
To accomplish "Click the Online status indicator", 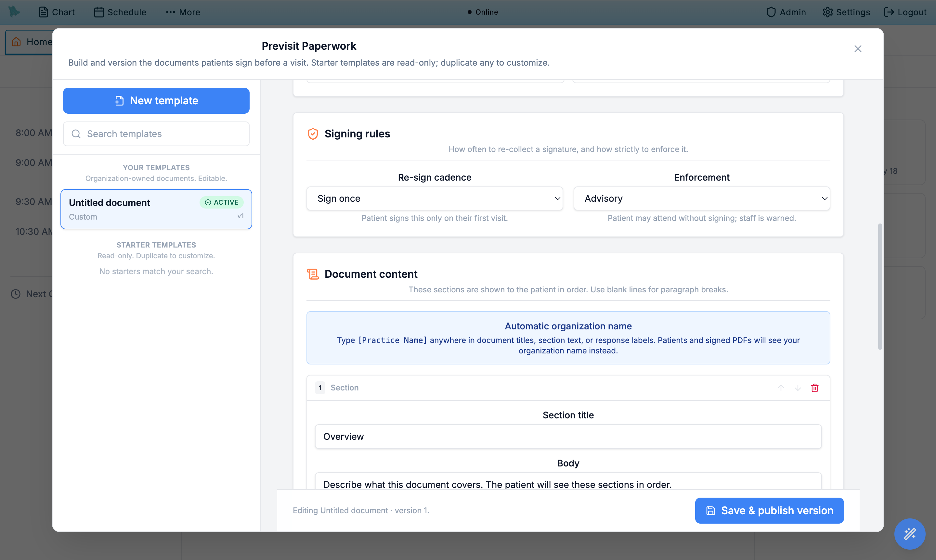I will click(483, 12).
